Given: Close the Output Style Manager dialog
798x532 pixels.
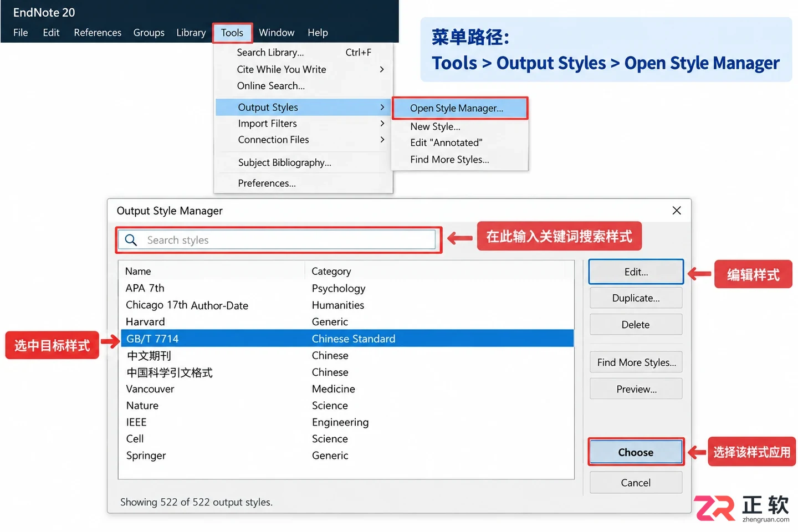Looking at the screenshot, I should tap(677, 211).
